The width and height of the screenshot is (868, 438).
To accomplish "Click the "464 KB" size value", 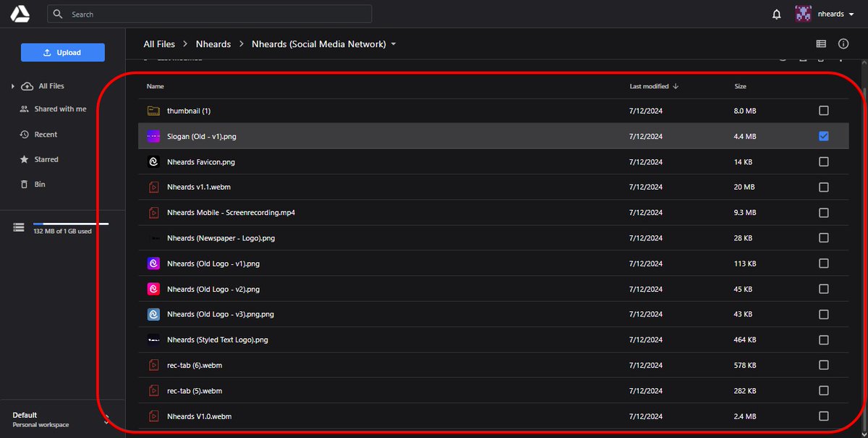I will tap(745, 340).
